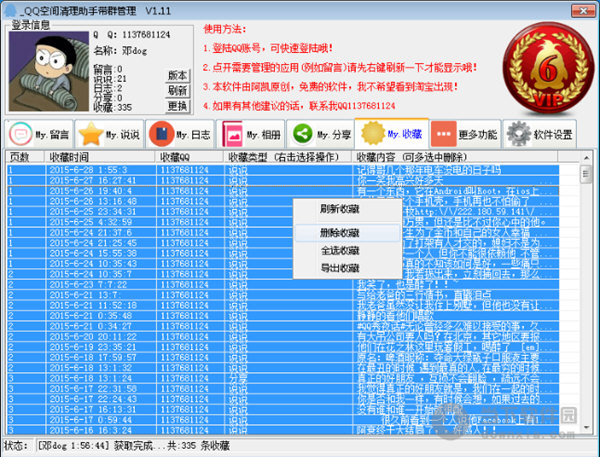
Task: Select row dated 2015-6-28 1:55:3
Action: [283, 170]
